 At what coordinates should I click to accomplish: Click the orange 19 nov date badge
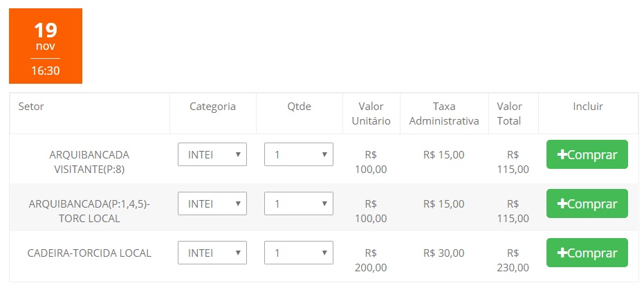point(46,46)
